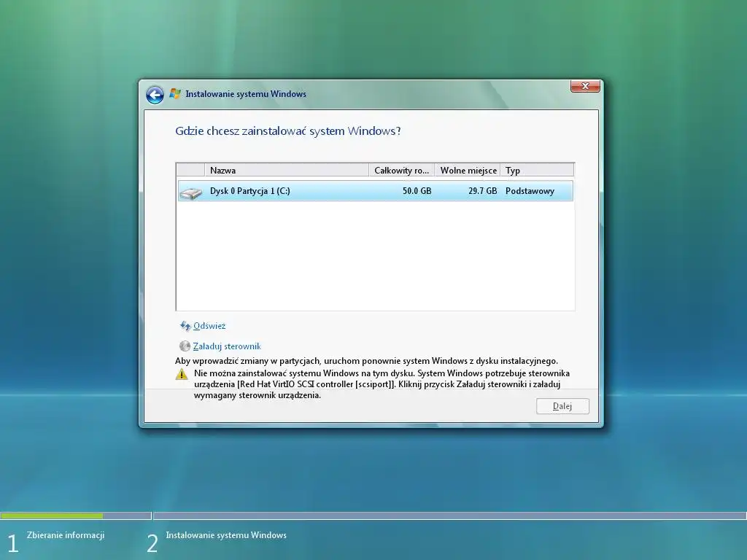This screenshot has width=747, height=560.
Task: Click the Windows flag icon in title bar
Action: pos(175,94)
